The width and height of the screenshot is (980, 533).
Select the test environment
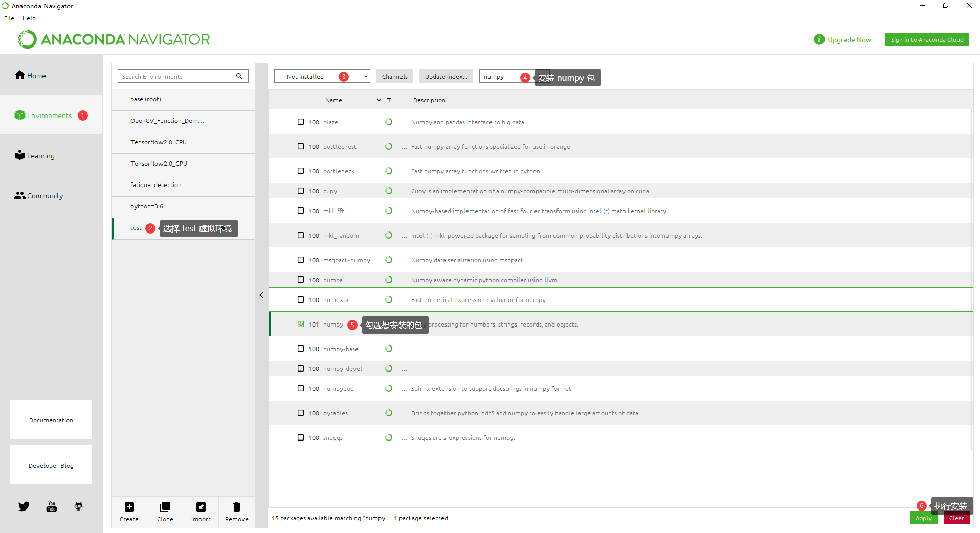click(183, 228)
